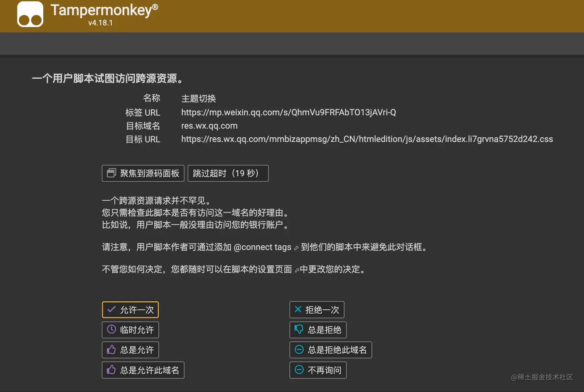Click the 标签 URL label
Viewport: 584px width, 392px height.
[x=143, y=113]
